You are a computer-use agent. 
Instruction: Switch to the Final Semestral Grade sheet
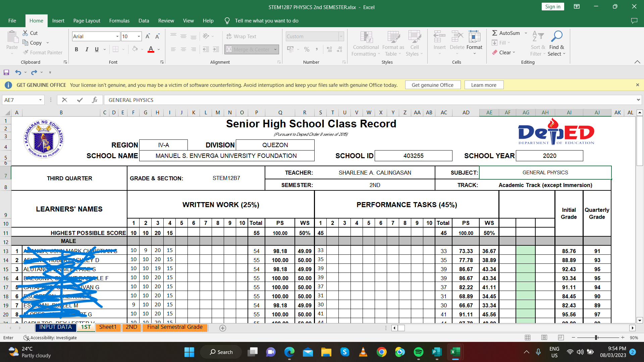click(x=175, y=327)
